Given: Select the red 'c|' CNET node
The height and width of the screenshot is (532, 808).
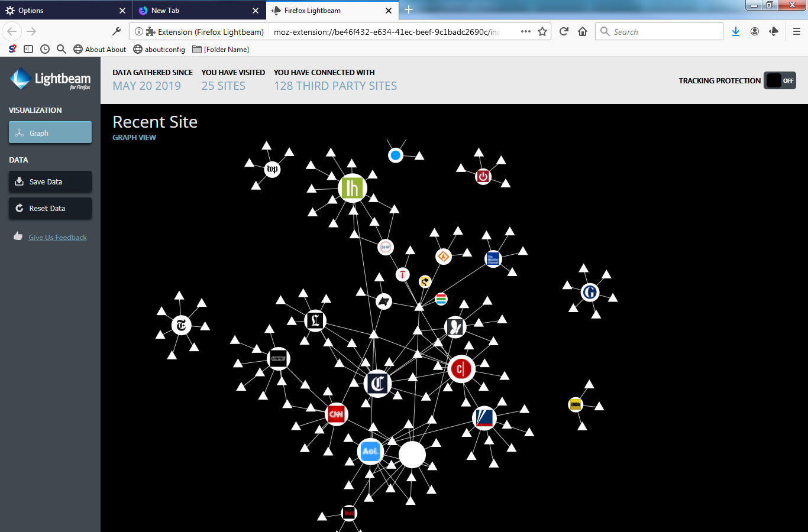Looking at the screenshot, I should 461,369.
